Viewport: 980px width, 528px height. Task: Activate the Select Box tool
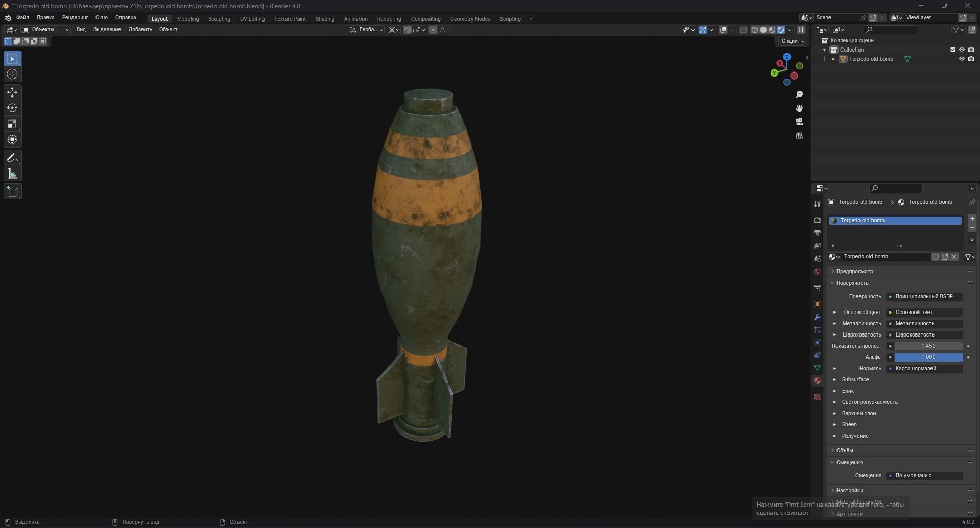(x=12, y=59)
